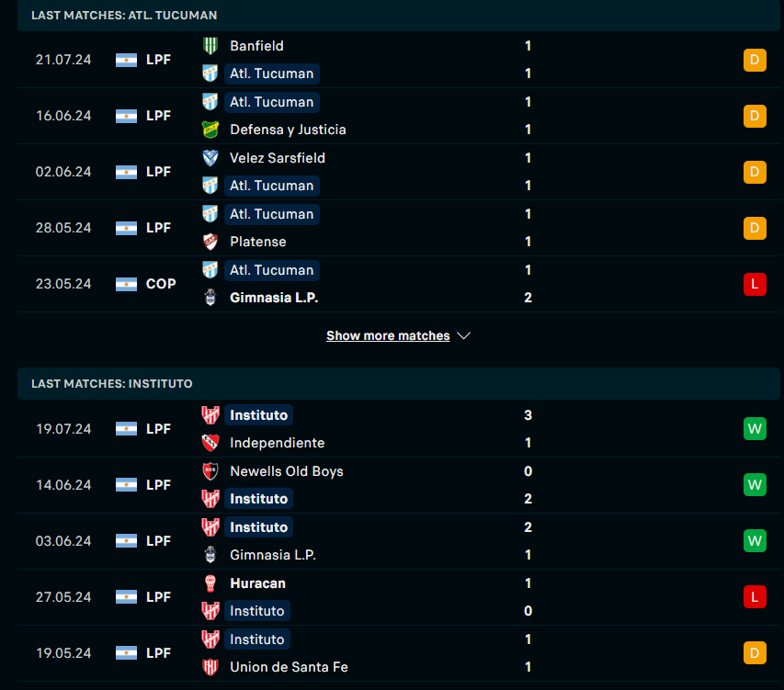The width and height of the screenshot is (784, 690).
Task: Click COP competition label
Action: pos(161,284)
